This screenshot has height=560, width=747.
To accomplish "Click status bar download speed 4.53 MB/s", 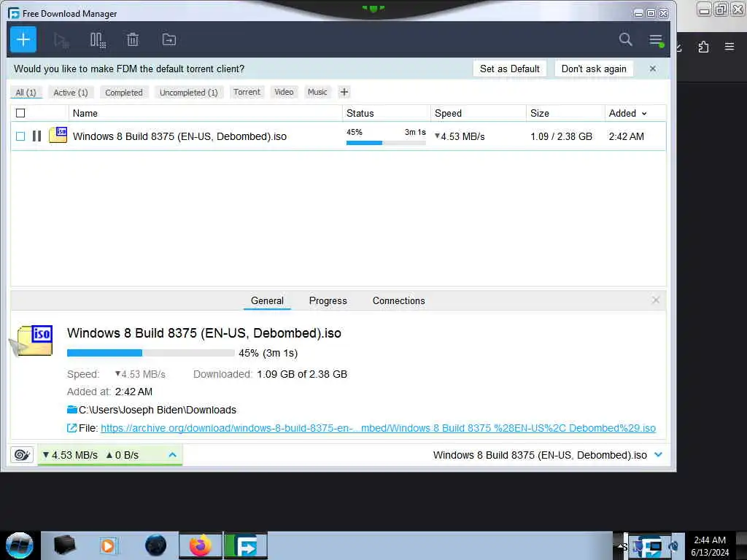I will [x=70, y=455].
